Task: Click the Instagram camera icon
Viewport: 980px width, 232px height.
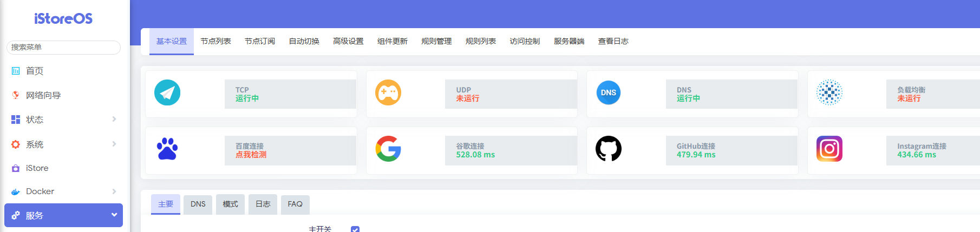Action: point(829,149)
